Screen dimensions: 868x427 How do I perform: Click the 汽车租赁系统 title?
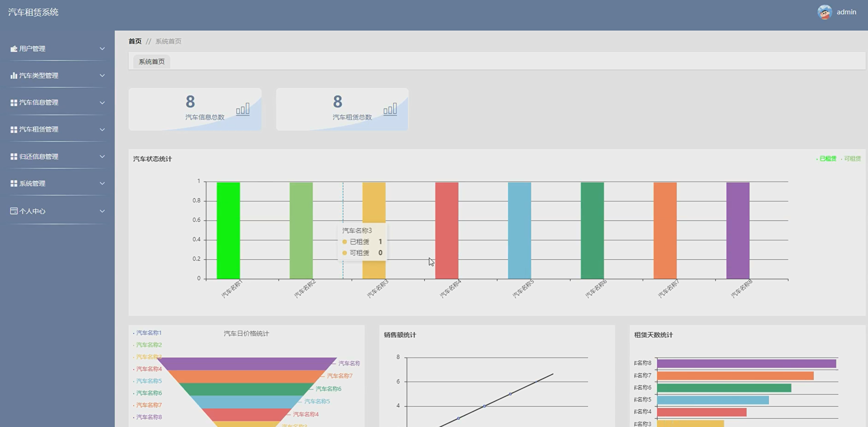[33, 12]
